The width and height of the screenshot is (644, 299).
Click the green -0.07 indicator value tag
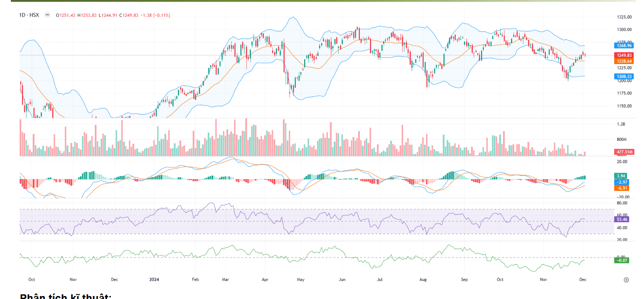[621, 260]
